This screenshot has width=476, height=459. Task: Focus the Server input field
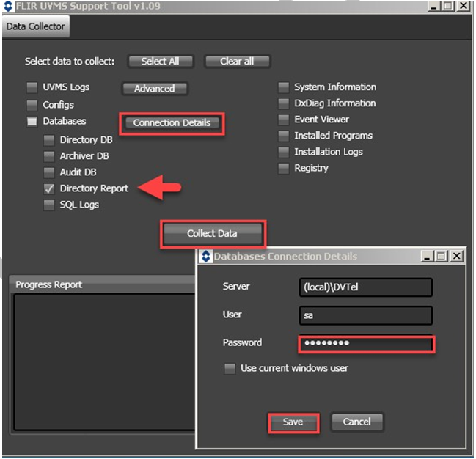click(366, 287)
